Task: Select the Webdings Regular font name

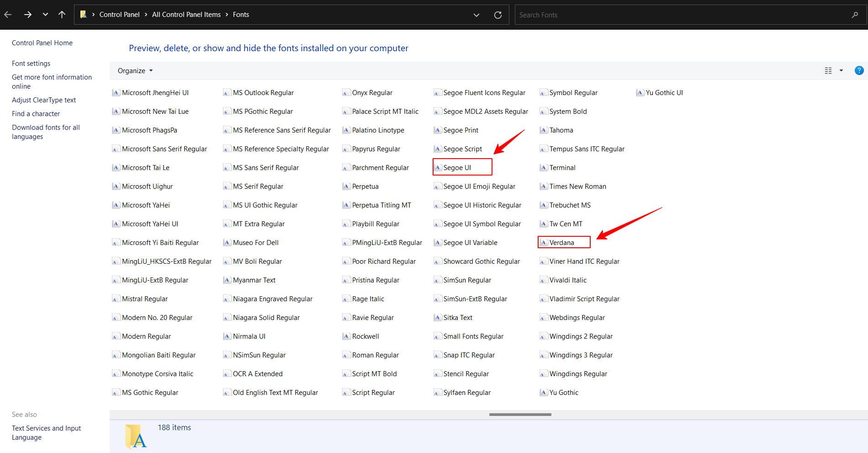Action: [577, 318]
